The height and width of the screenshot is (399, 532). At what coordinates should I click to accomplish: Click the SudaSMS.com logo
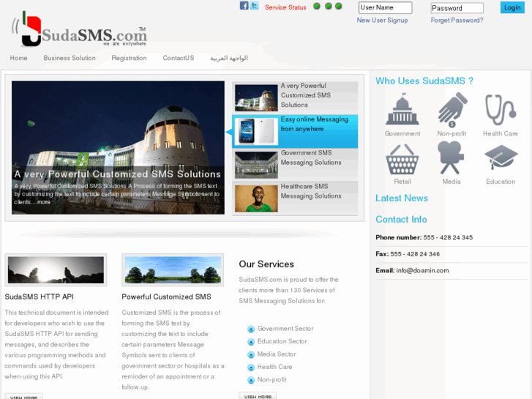tap(79, 30)
